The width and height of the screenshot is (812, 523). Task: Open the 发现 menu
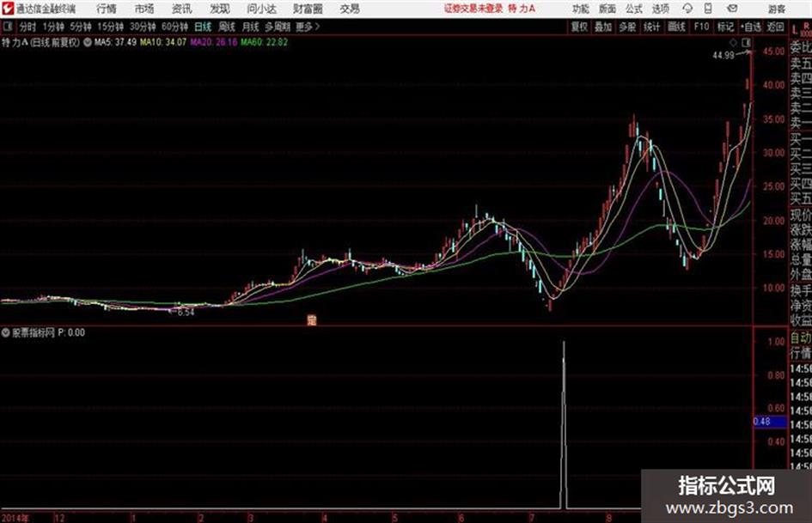point(220,9)
